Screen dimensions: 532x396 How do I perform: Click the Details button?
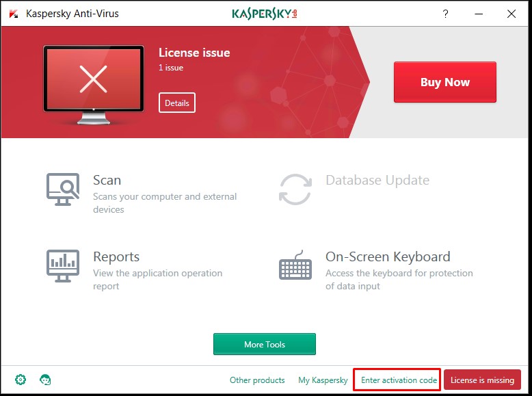[177, 103]
